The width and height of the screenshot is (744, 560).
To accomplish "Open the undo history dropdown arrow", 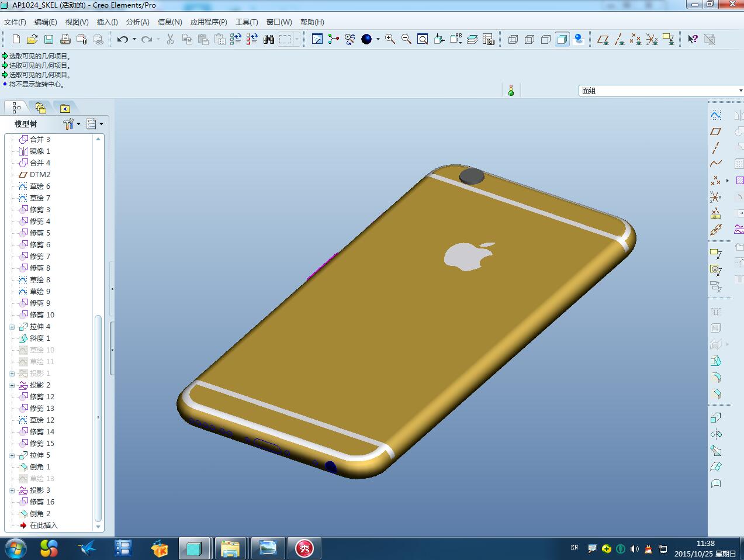I will pos(134,39).
